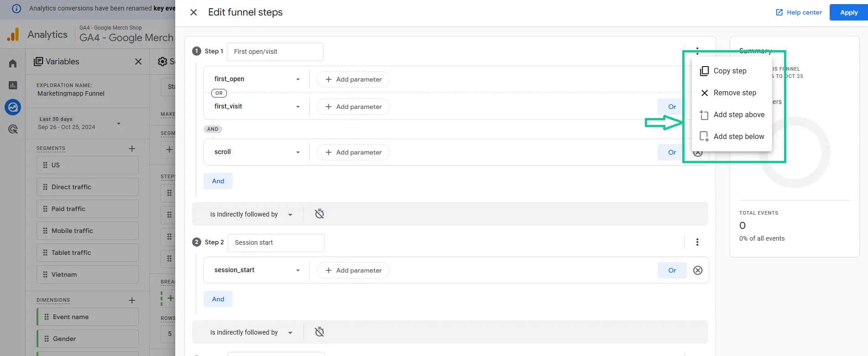Expand the session_start event dropdown
This screenshot has height=356, width=868.
pyautogui.click(x=257, y=270)
